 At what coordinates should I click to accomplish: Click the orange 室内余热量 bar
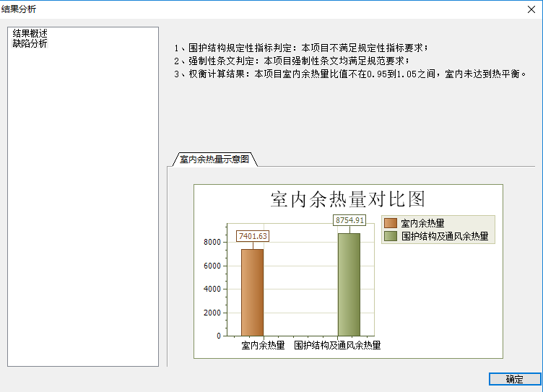pyautogui.click(x=253, y=292)
